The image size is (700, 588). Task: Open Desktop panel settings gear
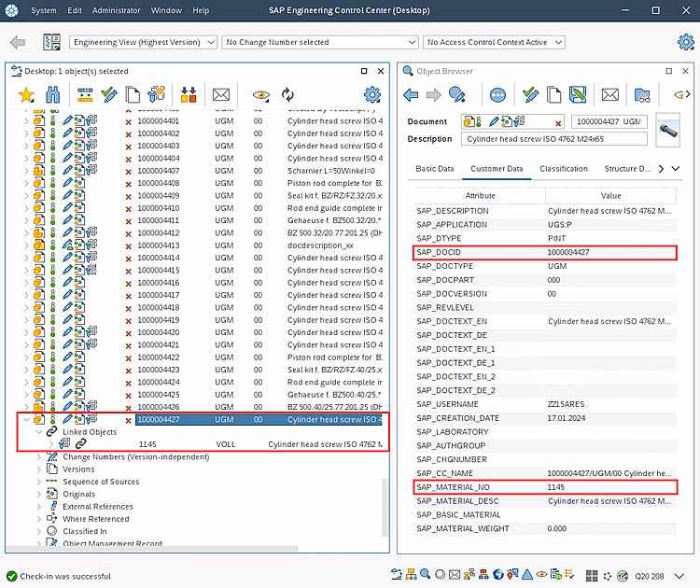click(372, 94)
